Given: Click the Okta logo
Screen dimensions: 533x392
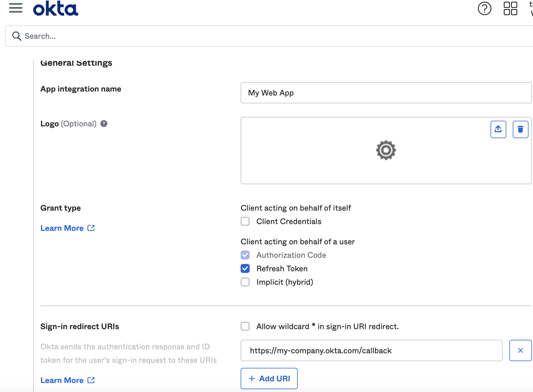Looking at the screenshot, I should tap(55, 8).
